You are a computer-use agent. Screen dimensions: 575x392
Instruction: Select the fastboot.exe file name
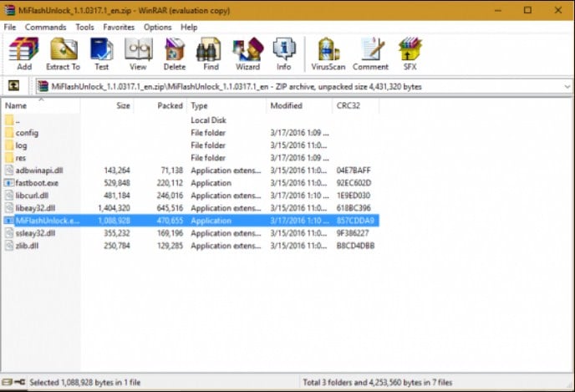37,182
